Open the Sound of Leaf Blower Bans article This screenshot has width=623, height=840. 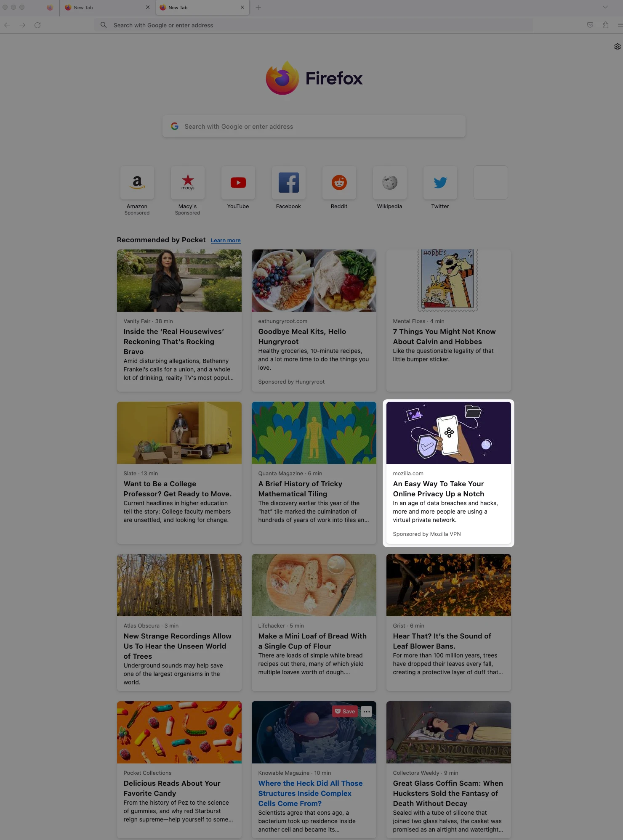442,641
